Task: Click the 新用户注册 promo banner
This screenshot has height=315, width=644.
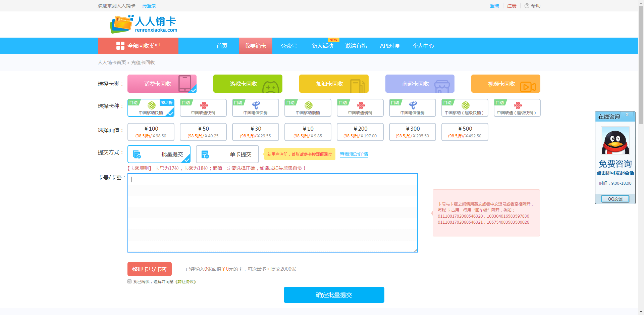Action: point(300,154)
